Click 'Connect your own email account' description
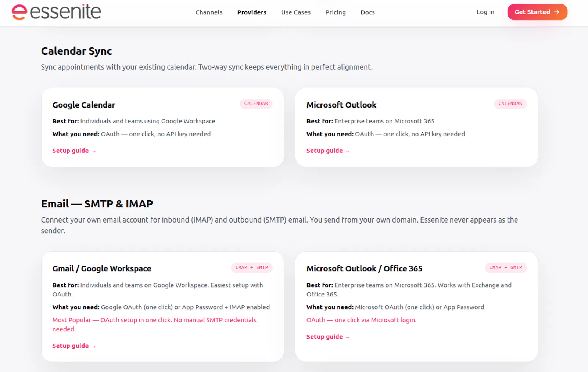Screen dimensions: 588x372 [x=279, y=225]
